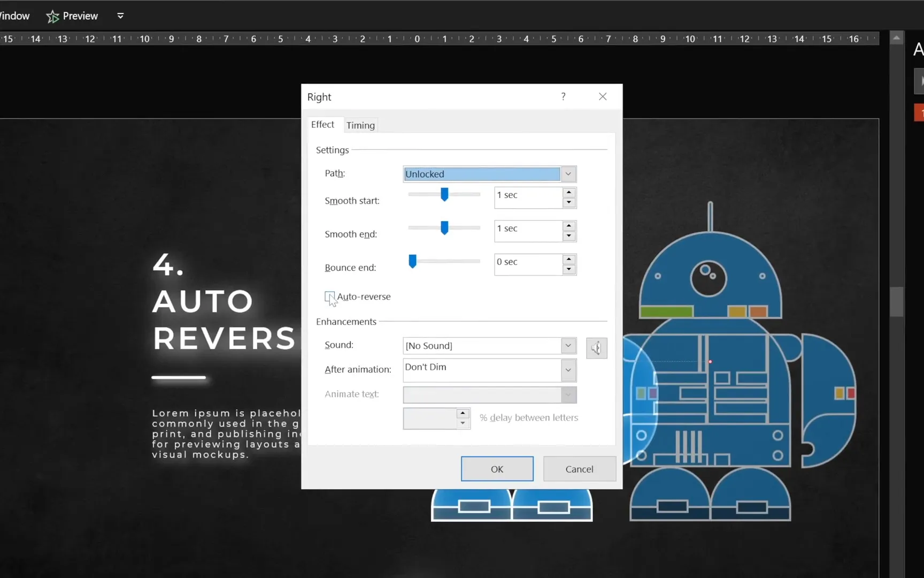Click the Smooth end seconds field
This screenshot has height=578, width=924.
click(x=528, y=231)
